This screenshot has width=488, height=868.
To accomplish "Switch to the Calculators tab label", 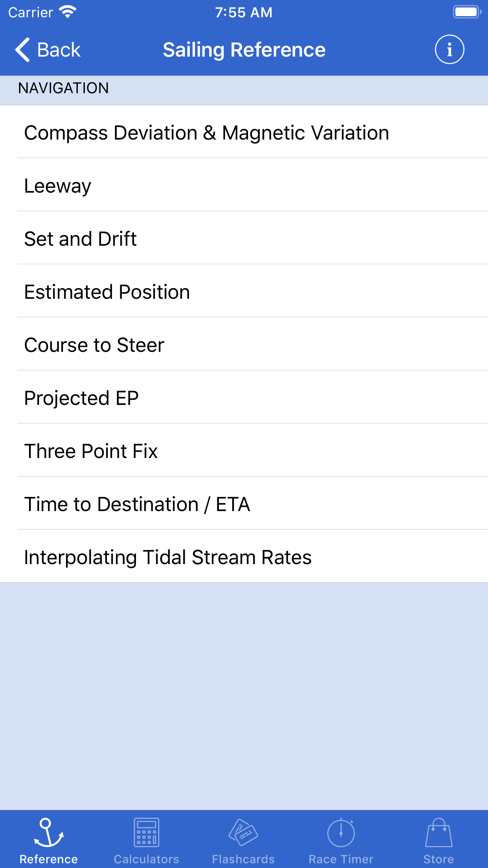I will point(146,859).
